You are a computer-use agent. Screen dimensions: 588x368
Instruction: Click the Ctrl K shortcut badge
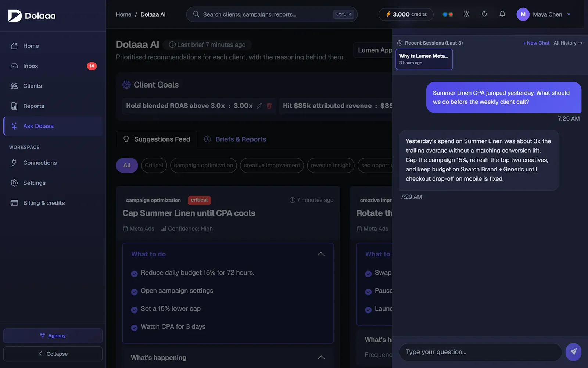pyautogui.click(x=343, y=14)
